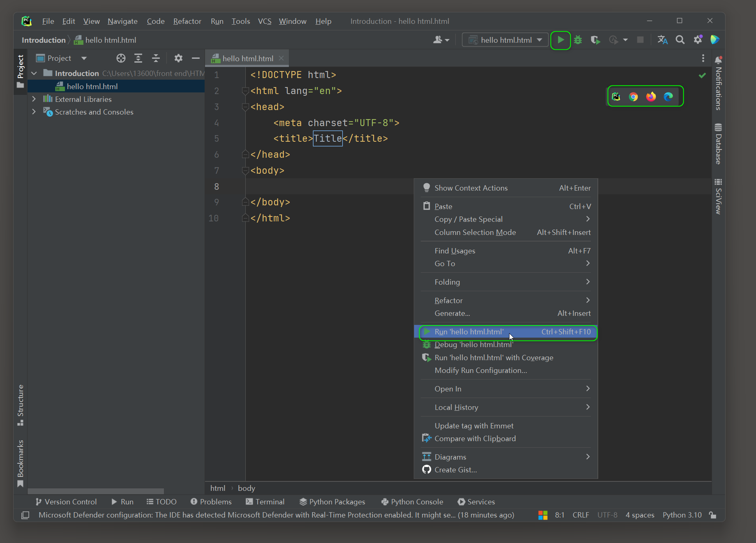Toggle the Project side tool window
The width and height of the screenshot is (756, 543).
tap(21, 71)
